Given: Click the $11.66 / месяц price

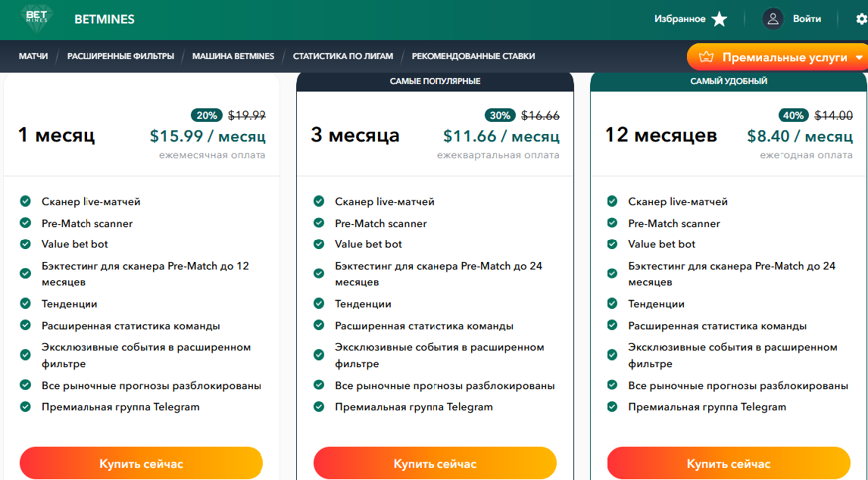Looking at the screenshot, I should pos(501,136).
